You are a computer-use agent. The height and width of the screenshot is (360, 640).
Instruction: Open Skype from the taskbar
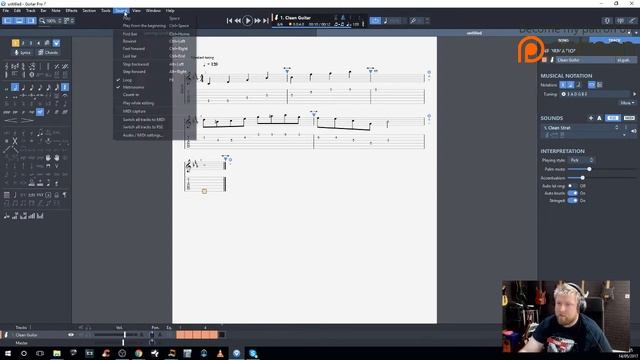pyautogui.click(x=253, y=353)
